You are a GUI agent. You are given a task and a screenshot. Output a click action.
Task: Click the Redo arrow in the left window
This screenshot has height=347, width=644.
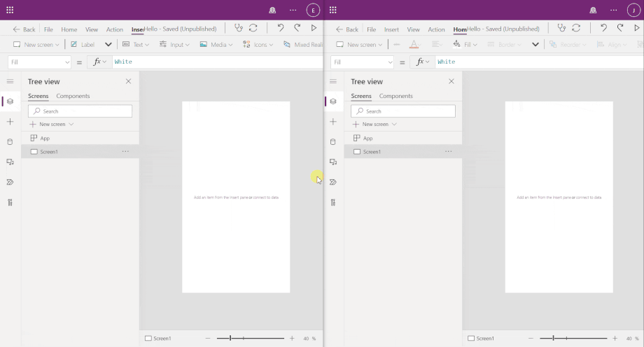[x=297, y=29]
